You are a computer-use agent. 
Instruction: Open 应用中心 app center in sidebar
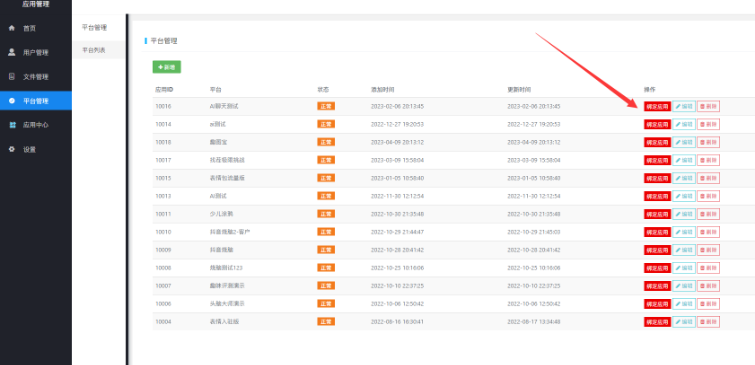click(36, 125)
